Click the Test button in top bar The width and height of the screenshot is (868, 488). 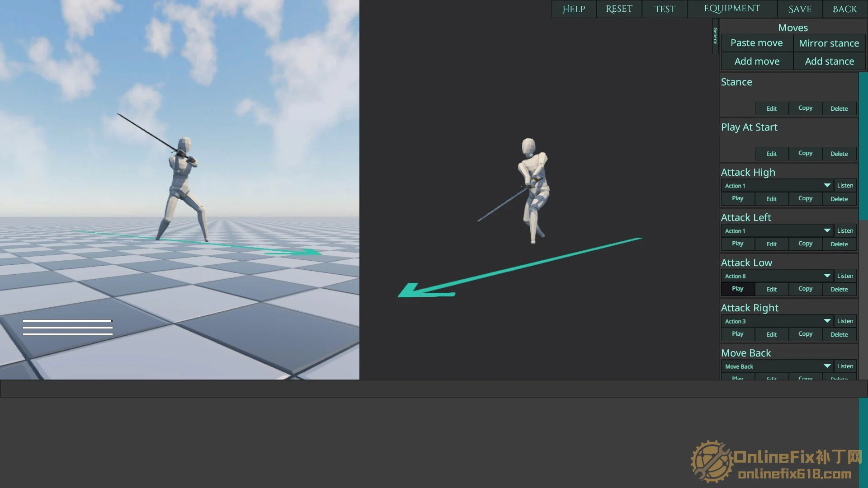point(664,9)
